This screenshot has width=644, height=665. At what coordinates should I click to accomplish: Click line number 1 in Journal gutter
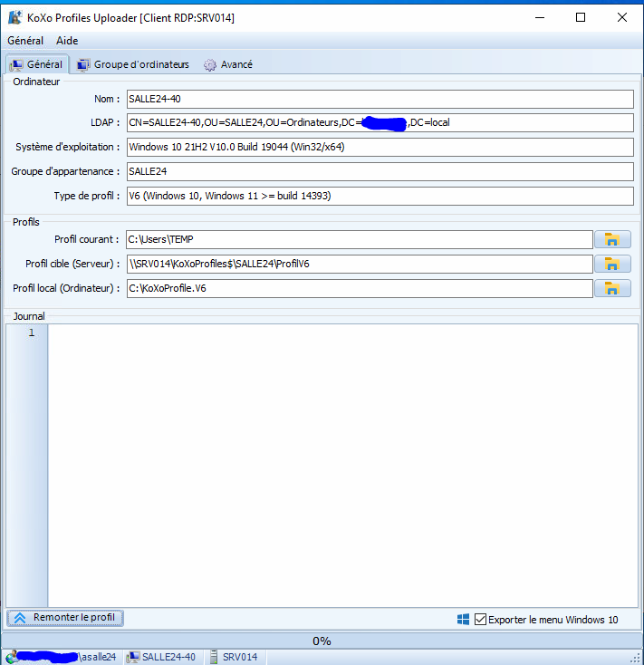pos(32,332)
